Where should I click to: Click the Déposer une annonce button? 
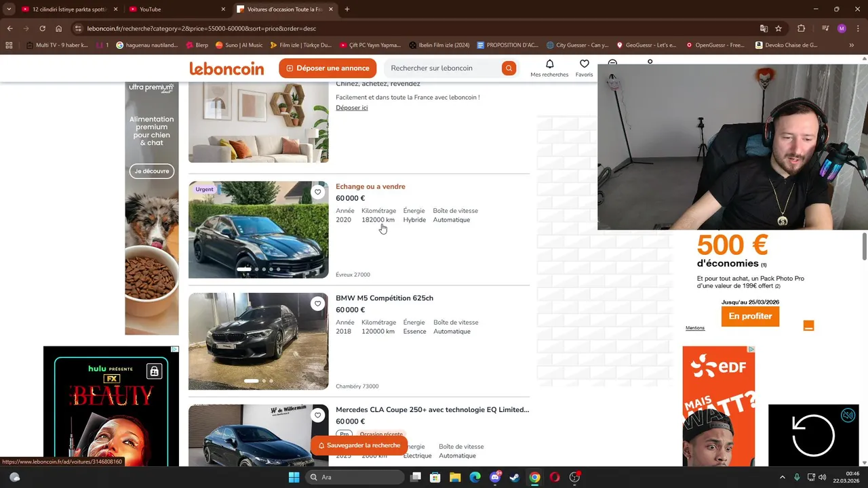click(328, 68)
